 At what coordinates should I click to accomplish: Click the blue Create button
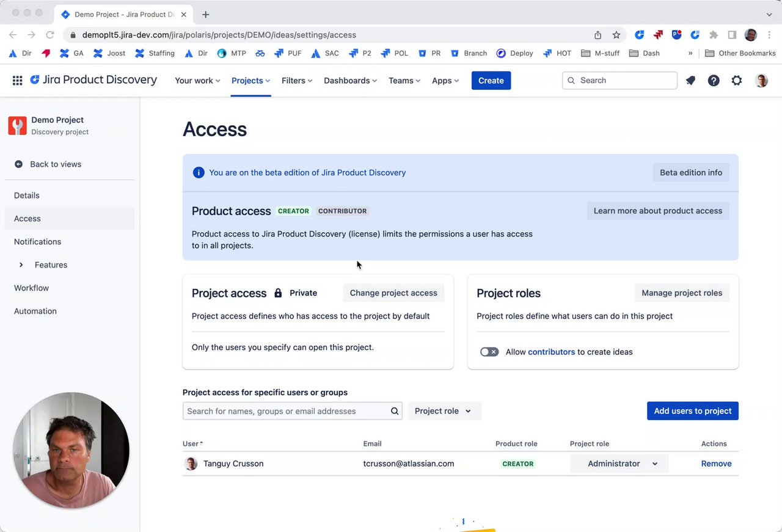[x=491, y=81]
